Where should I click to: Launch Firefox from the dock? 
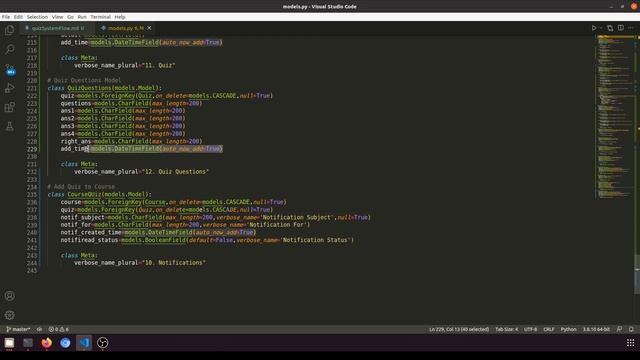click(x=47, y=343)
